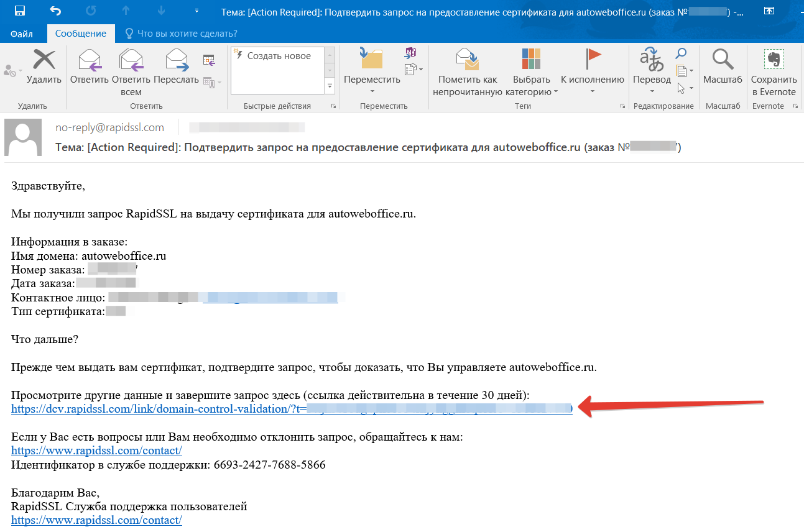The height and width of the screenshot is (532, 804).
Task: Undo last action in the quick access toolbar
Action: pyautogui.click(x=55, y=11)
